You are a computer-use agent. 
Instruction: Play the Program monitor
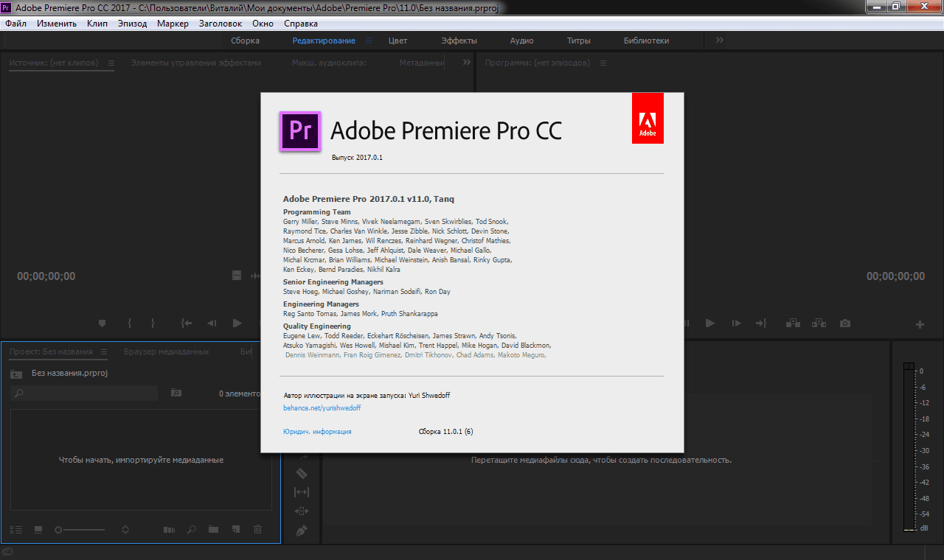(710, 323)
